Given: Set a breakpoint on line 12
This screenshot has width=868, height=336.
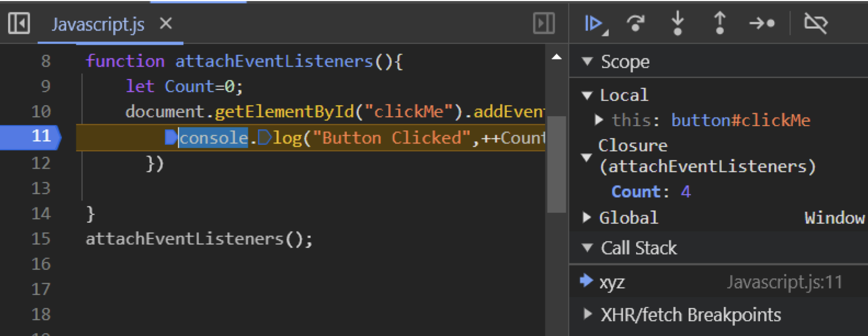Looking at the screenshot, I should (x=41, y=163).
